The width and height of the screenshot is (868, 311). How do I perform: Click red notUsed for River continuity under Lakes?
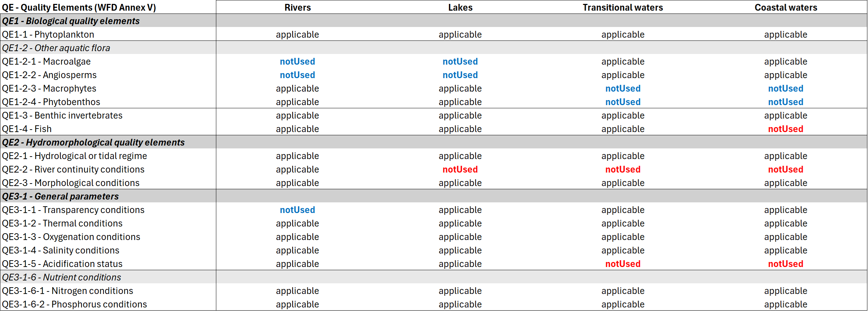click(460, 169)
